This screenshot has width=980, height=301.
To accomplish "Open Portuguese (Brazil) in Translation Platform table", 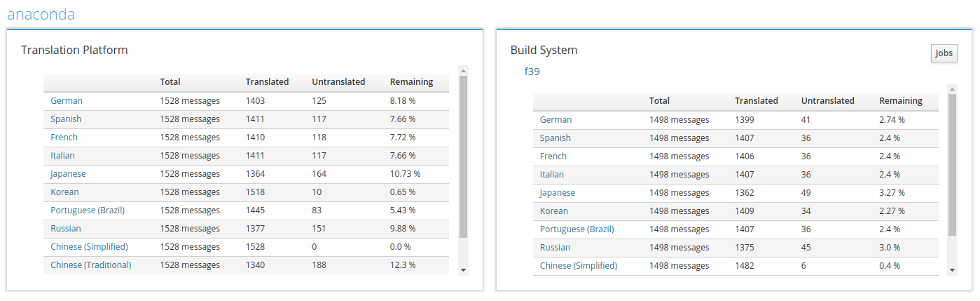I will click(88, 210).
